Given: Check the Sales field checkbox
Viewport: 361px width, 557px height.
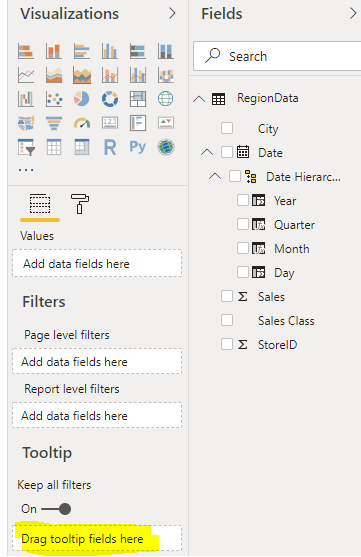Looking at the screenshot, I should [x=227, y=296].
